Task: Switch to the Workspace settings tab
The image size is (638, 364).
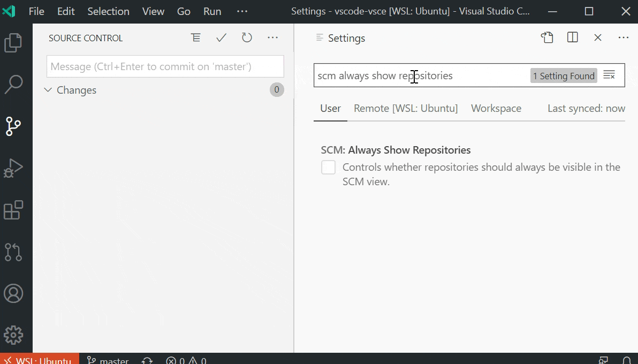Action: point(496,108)
